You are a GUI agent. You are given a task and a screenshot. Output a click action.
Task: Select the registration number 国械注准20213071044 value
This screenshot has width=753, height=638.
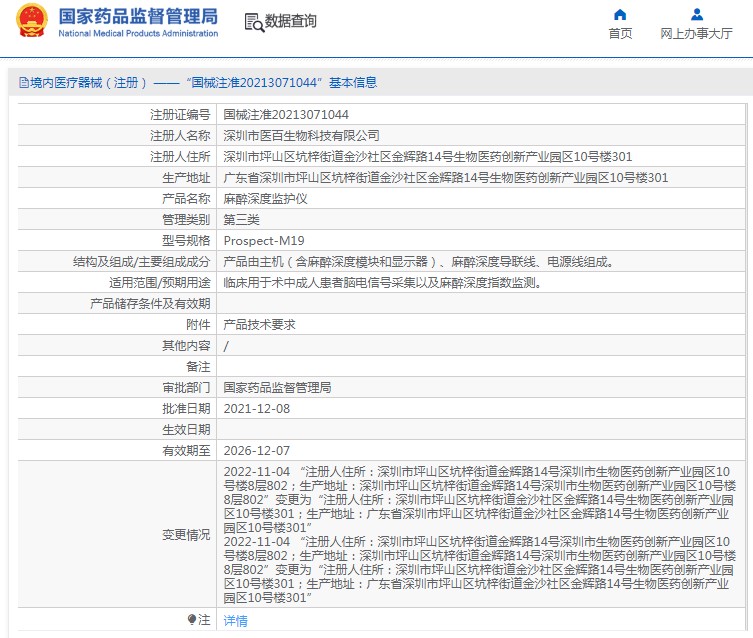point(285,115)
